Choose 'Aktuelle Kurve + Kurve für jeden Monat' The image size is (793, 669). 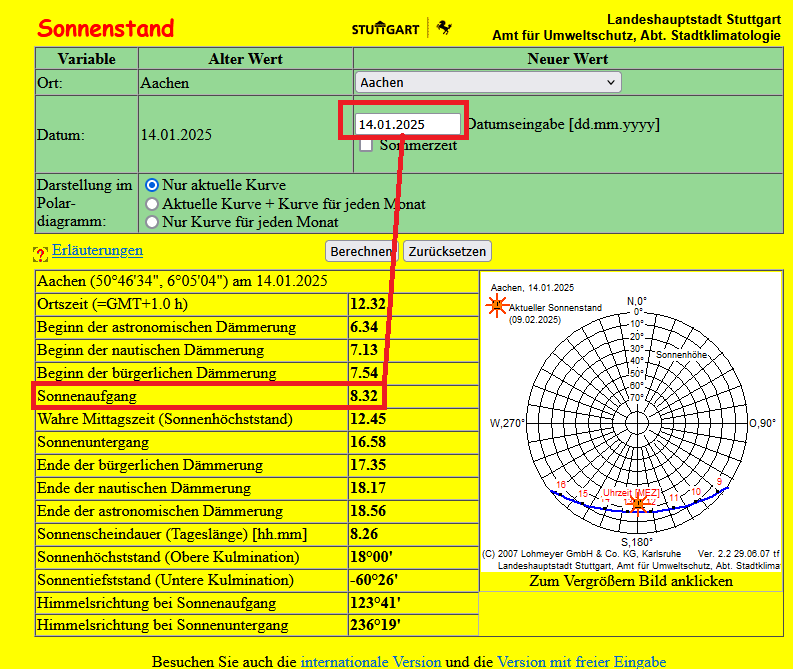tap(152, 204)
